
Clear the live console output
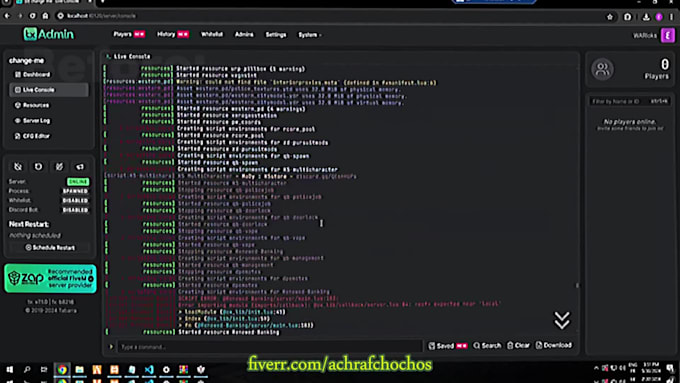(x=519, y=346)
